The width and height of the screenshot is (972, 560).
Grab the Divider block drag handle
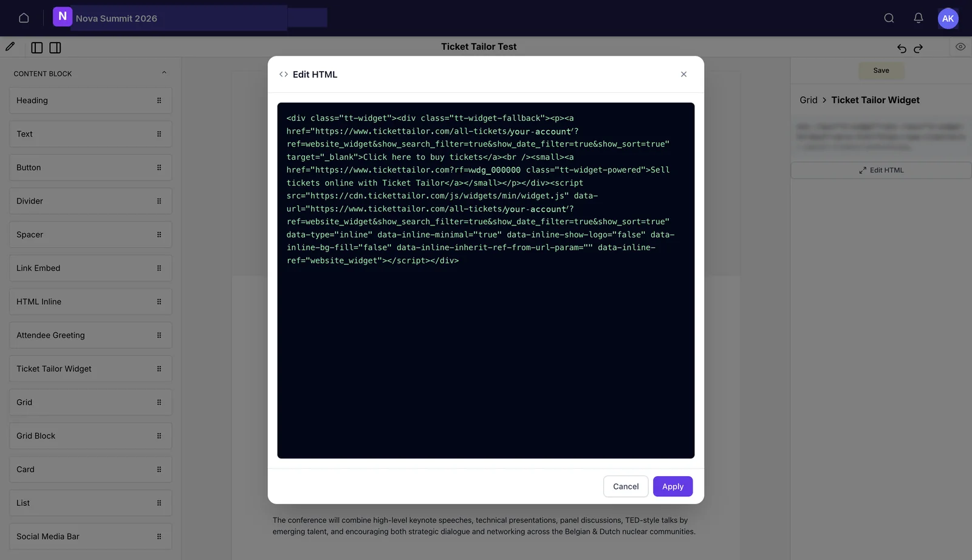pyautogui.click(x=159, y=201)
